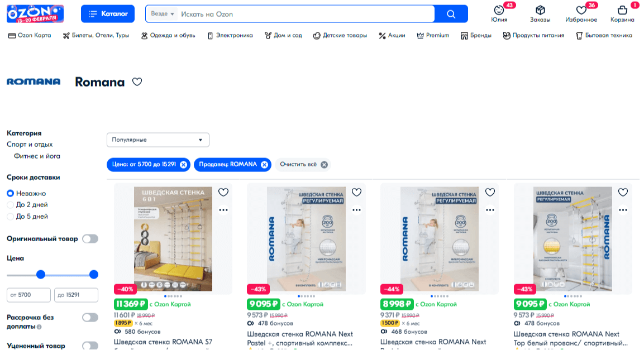644x350 pixels.
Task: Open the 8 998 ₽ product thumbnail
Action: (x=440, y=239)
